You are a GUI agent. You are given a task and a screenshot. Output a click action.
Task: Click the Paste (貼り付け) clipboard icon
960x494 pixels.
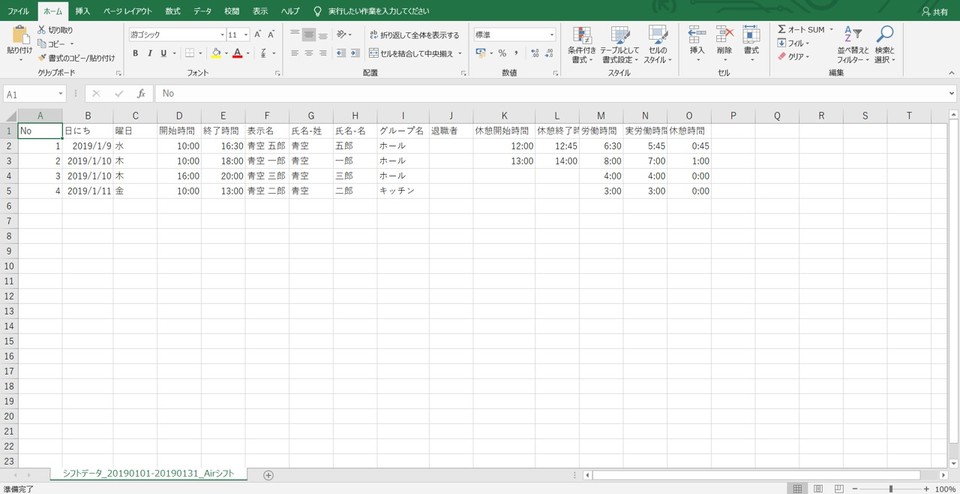coord(19,37)
